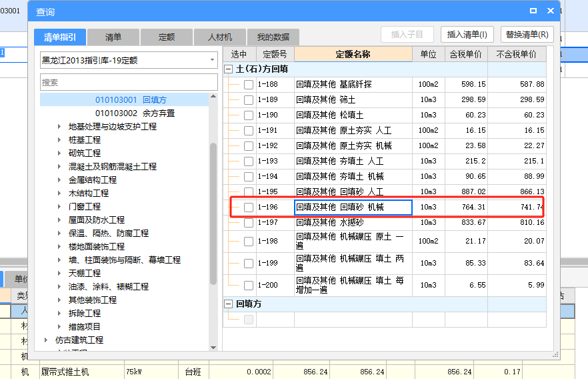Image resolution: width=588 pixels, height=379 pixels.
Task: Click price cell 887.02 in row 1-195
Action: 466,192
